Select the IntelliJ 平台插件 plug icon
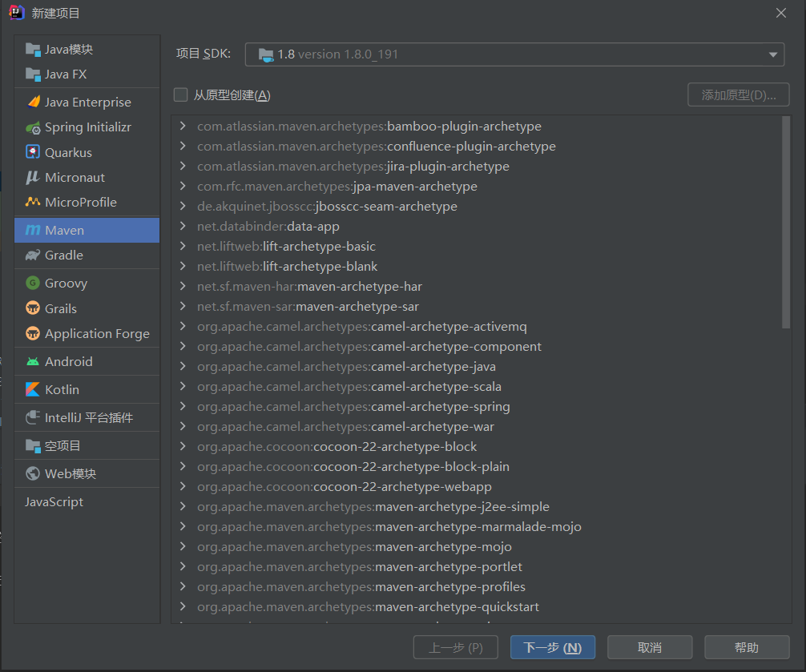Viewport: 806px width, 672px height. click(x=33, y=417)
